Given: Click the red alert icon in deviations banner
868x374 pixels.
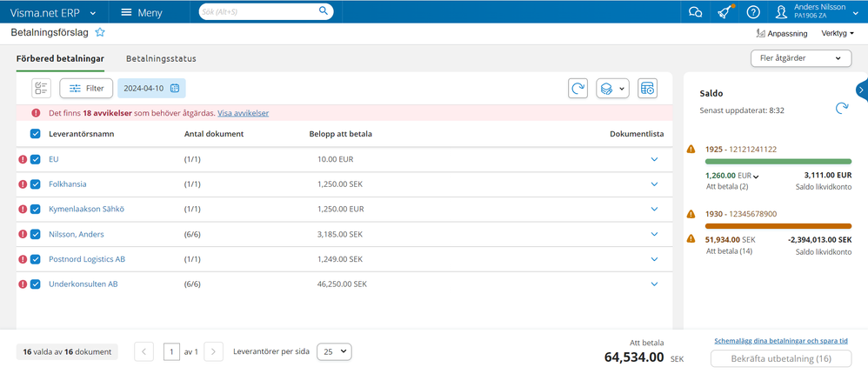Looking at the screenshot, I should (36, 113).
